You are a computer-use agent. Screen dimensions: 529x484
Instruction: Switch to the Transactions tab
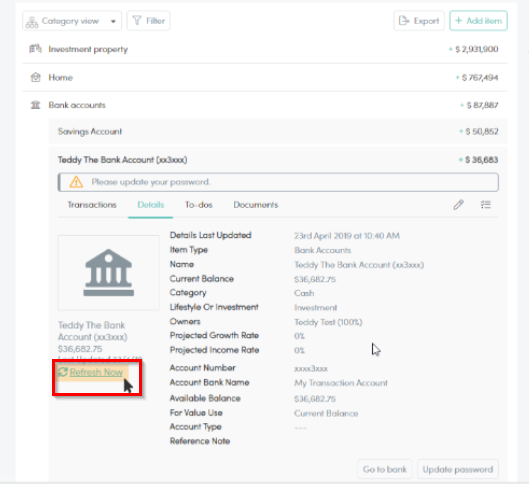[x=92, y=205]
